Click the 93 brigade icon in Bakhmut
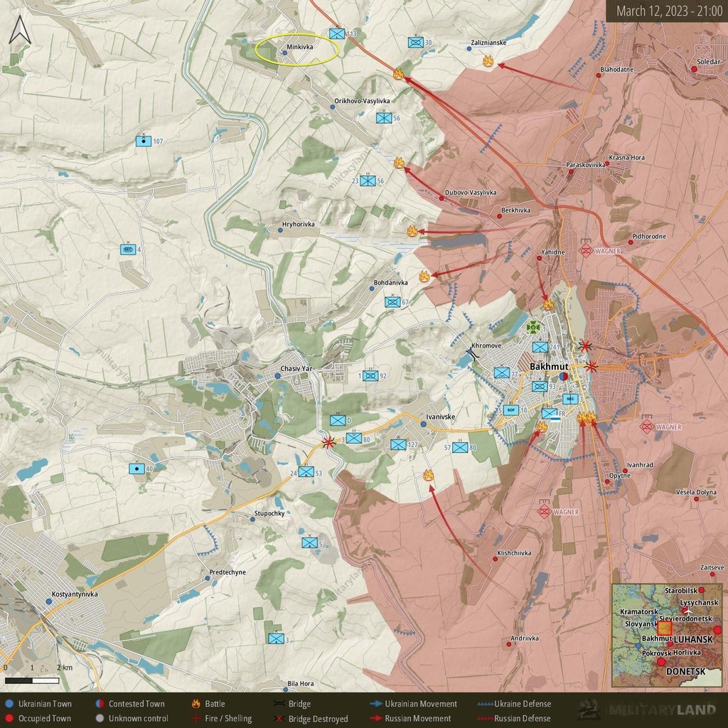This screenshot has height=728, width=728. 540,386
